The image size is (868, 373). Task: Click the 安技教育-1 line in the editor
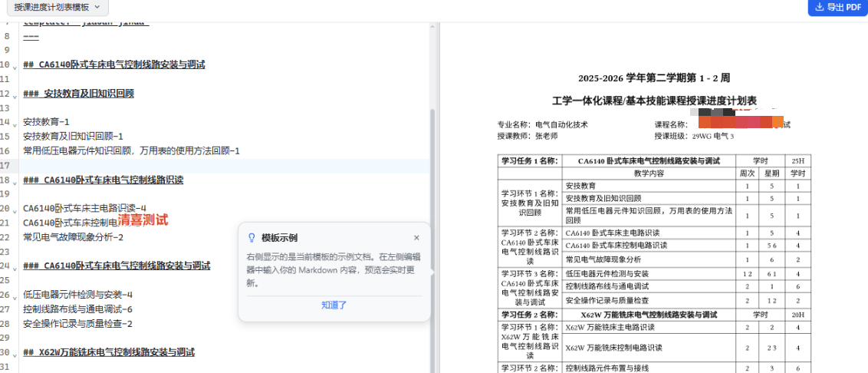pyautogui.click(x=47, y=122)
